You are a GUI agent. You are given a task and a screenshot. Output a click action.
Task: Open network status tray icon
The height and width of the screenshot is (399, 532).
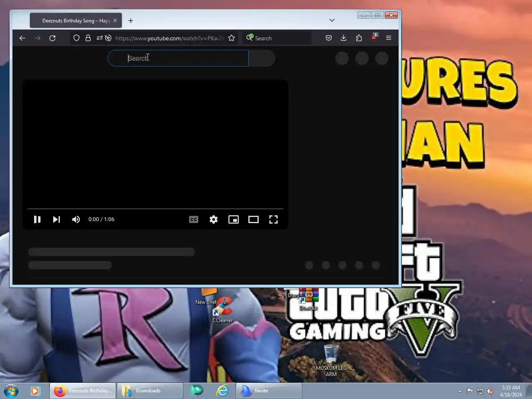480,391
